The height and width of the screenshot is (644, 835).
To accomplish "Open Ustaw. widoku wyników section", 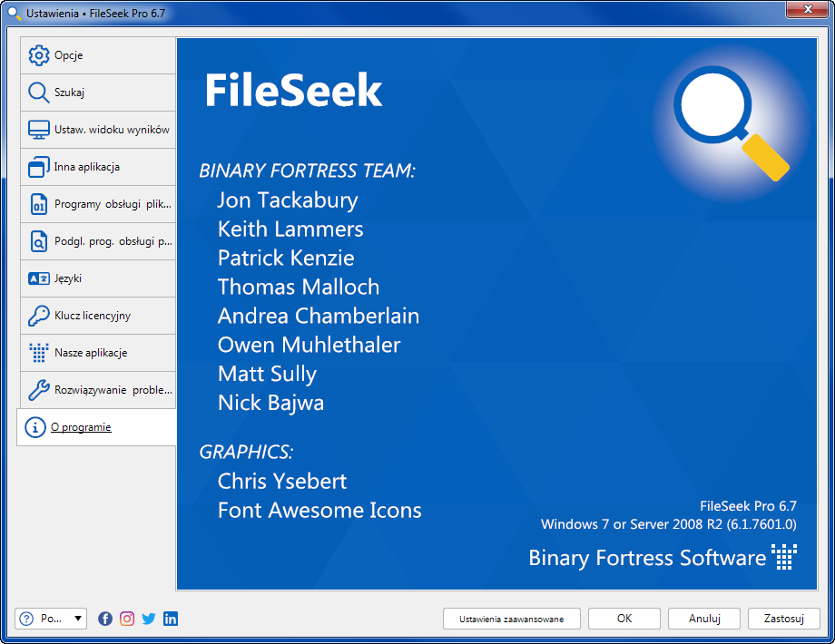I will coord(98,130).
